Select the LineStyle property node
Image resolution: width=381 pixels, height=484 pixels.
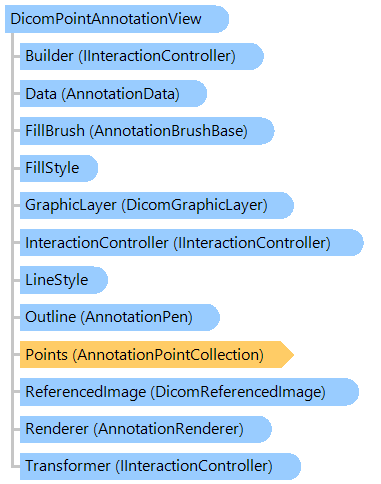[x=64, y=280]
